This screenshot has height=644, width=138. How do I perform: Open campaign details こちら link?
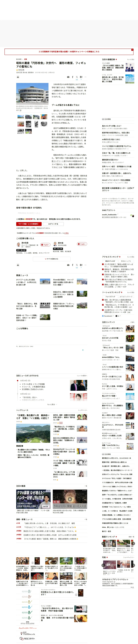[x=66, y=233]
